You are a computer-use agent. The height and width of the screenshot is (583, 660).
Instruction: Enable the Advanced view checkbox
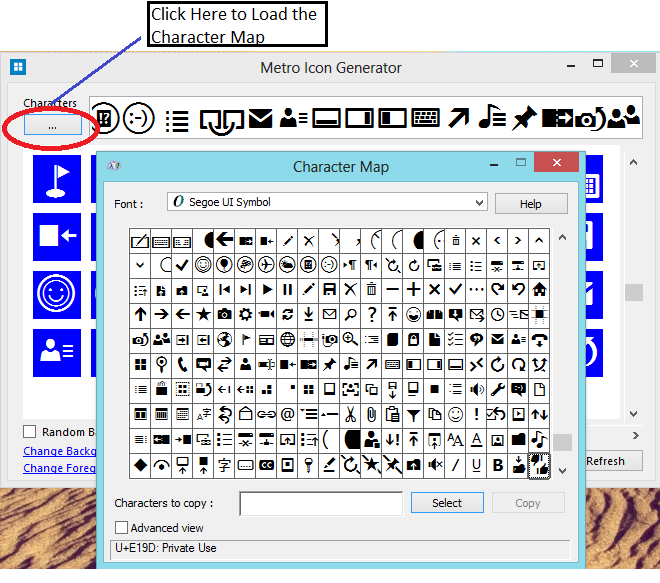point(121,527)
